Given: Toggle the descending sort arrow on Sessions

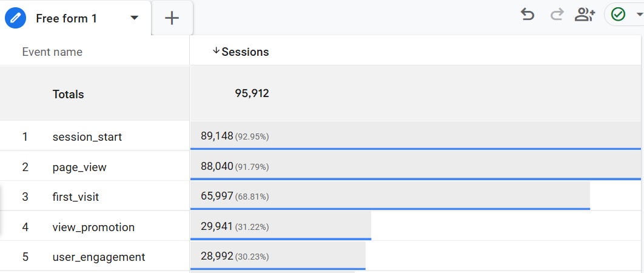Looking at the screenshot, I should pyautogui.click(x=216, y=52).
